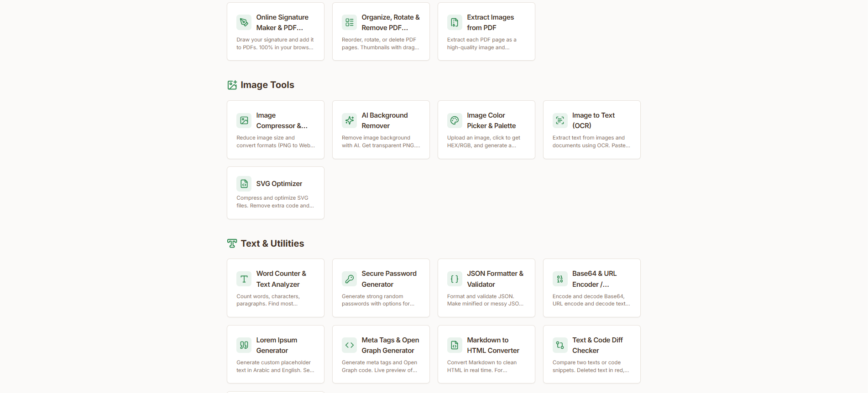Open the SVG Optimizer title
The image size is (868, 393).
(x=279, y=184)
